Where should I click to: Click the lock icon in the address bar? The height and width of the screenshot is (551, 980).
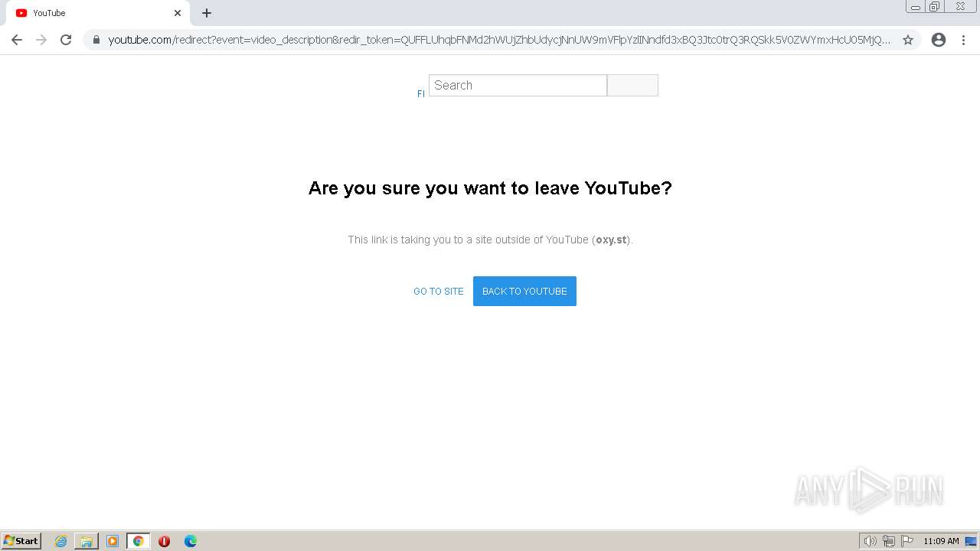96,40
